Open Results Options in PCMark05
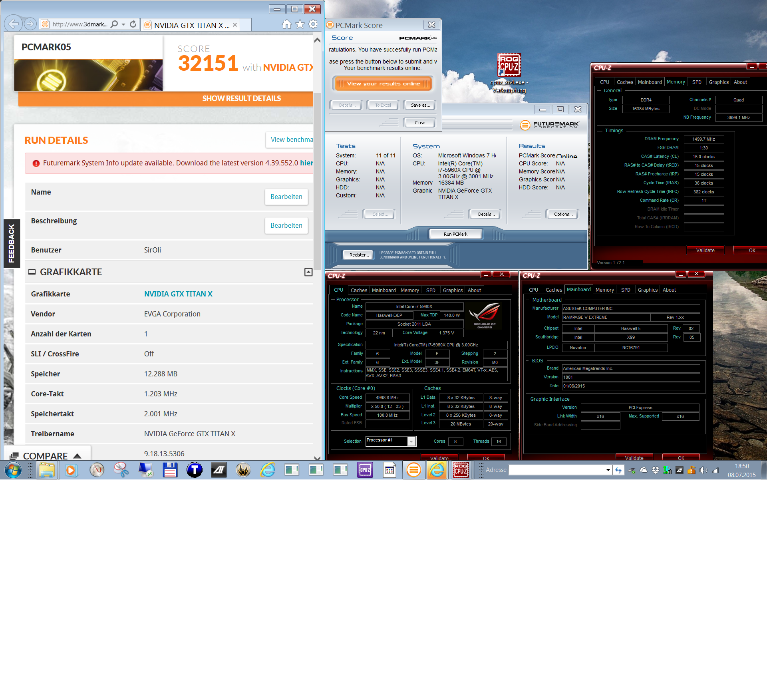 point(563,214)
